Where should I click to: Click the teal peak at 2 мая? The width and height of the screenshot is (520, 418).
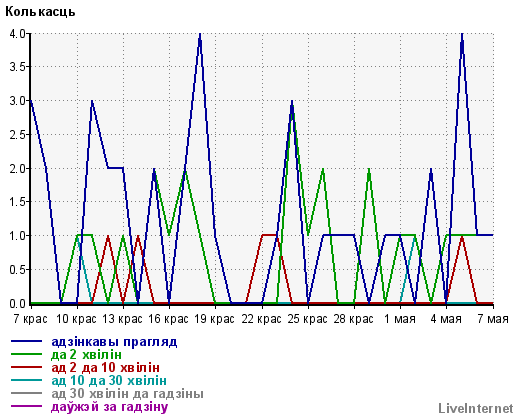(415, 237)
